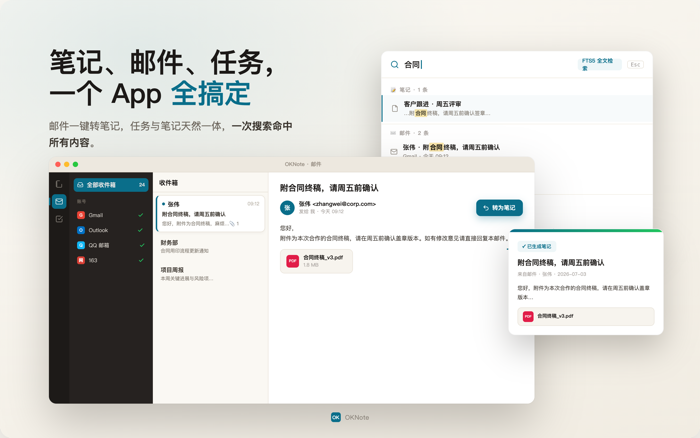
Task: Open the 项目周报 email in the inbox list
Action: (x=210, y=274)
